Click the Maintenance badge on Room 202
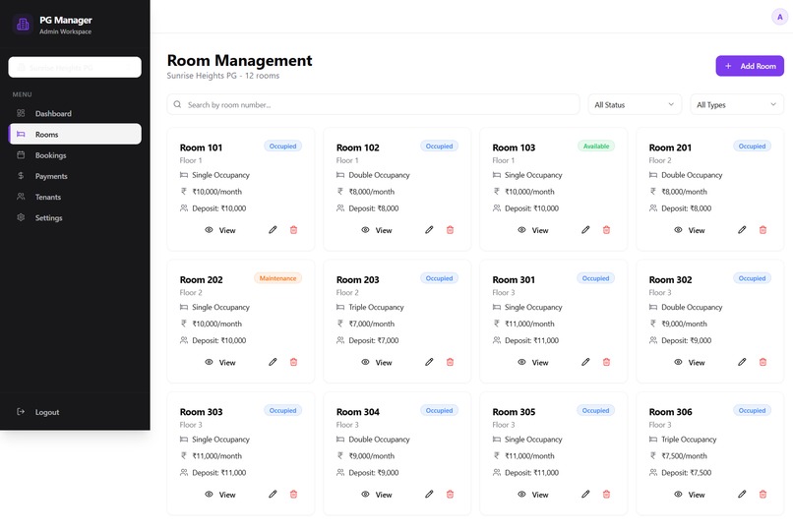Screen dimensions: 793x532 (x=277, y=278)
